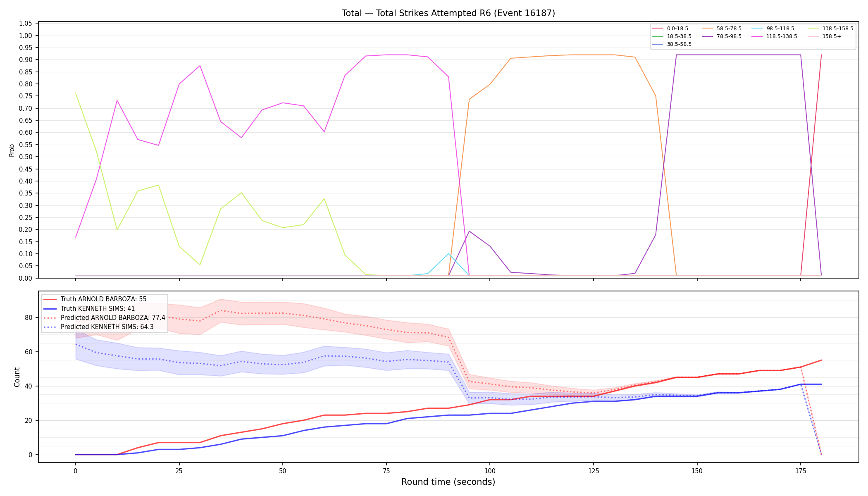The image size is (868, 496).
Task: Click the '0.85' tick on Prob axis
Action: [x=26, y=72]
